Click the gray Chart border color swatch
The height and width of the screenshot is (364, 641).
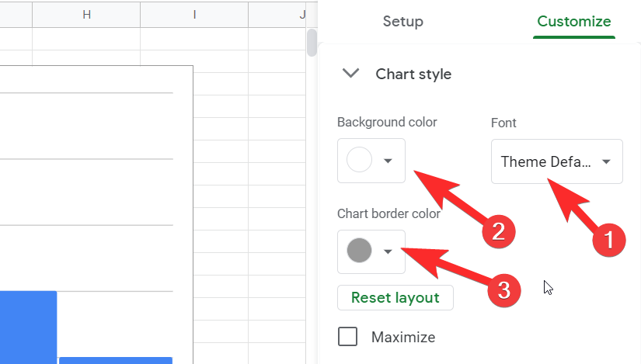click(x=359, y=251)
